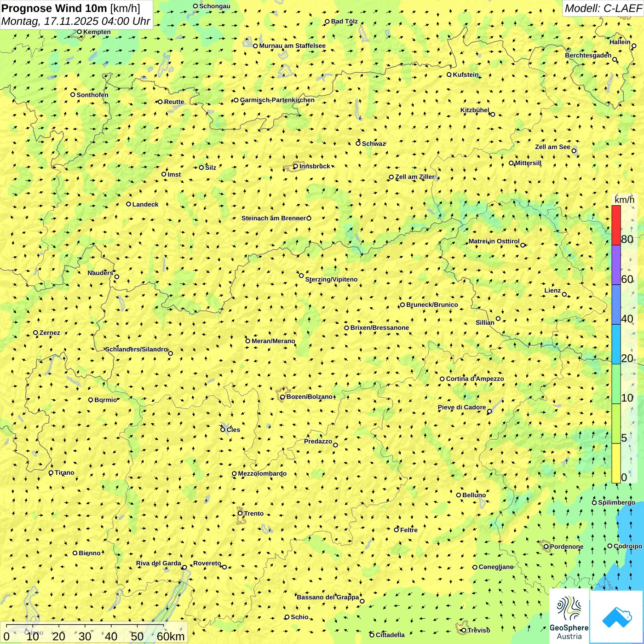644x644 pixels.
Task: Click the purple 60 km/h legend color
Action: point(616,265)
